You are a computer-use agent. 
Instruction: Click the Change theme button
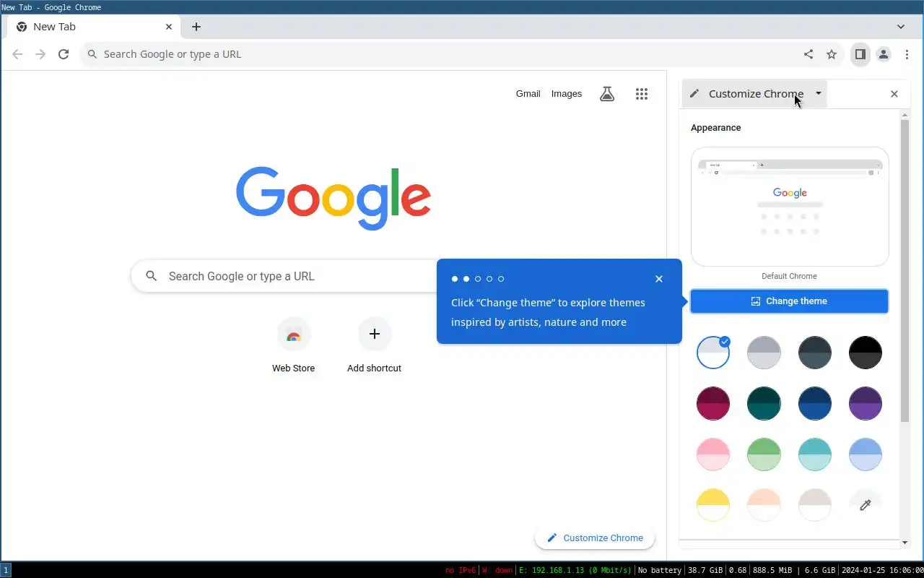[790, 301]
